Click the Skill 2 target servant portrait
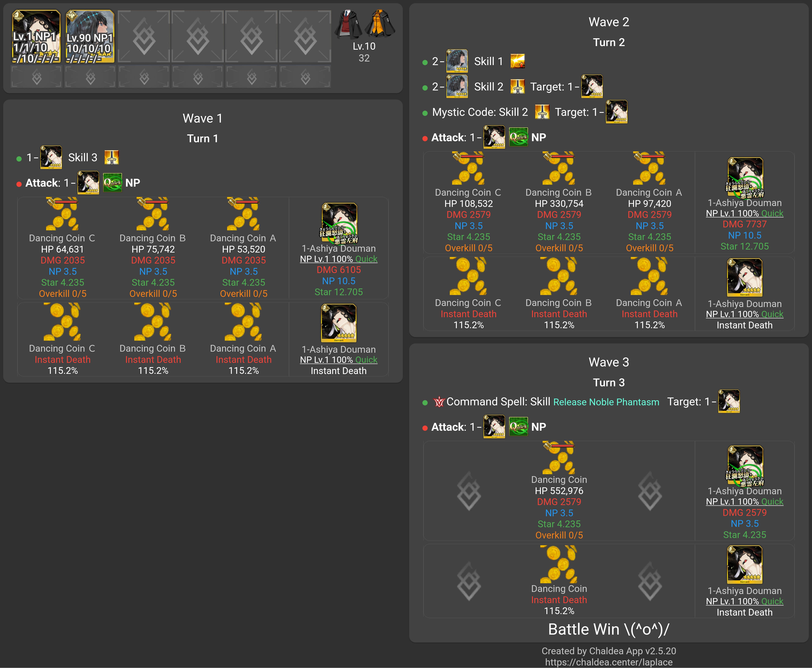 point(592,87)
